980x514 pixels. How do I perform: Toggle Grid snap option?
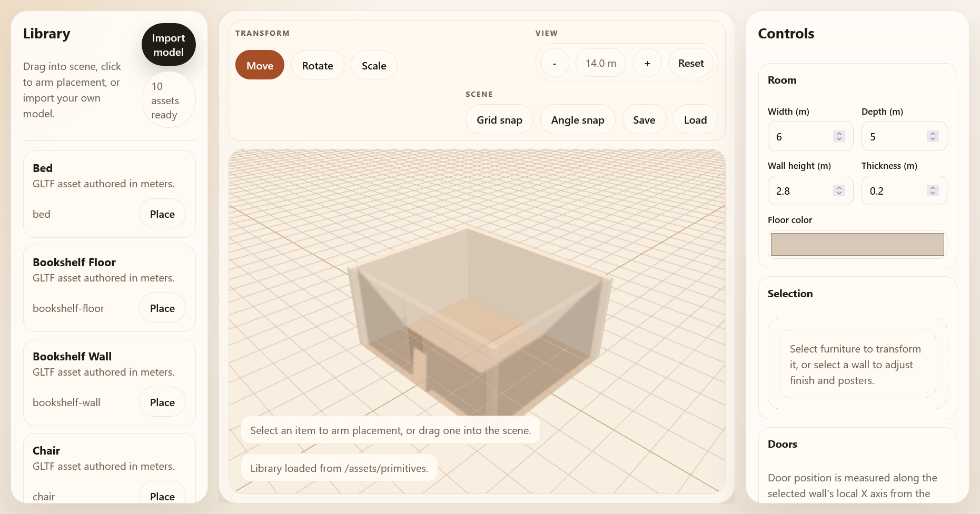click(x=499, y=120)
